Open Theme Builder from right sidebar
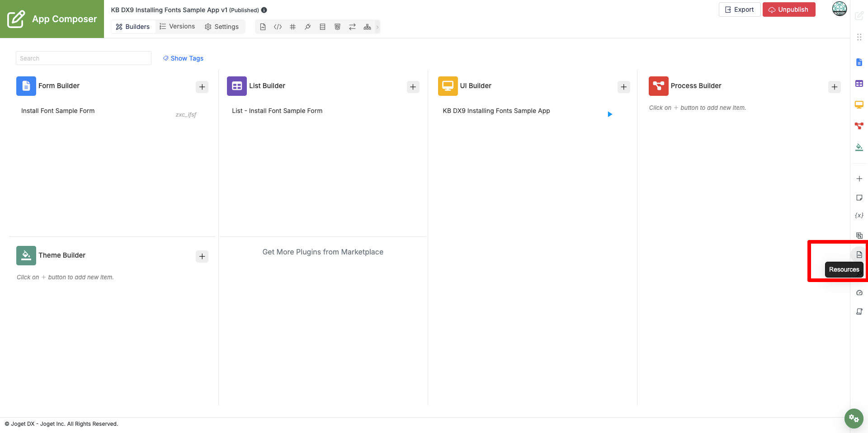This screenshot has height=433, width=868. pyautogui.click(x=859, y=147)
